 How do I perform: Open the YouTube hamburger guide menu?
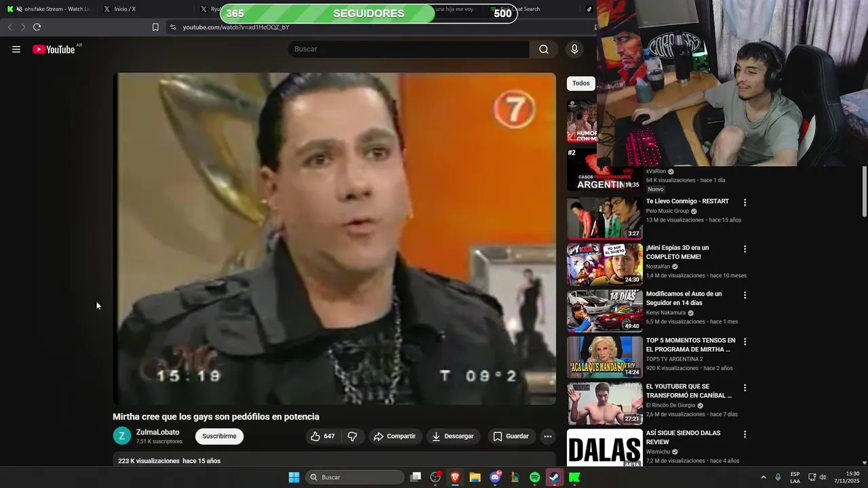pos(16,49)
